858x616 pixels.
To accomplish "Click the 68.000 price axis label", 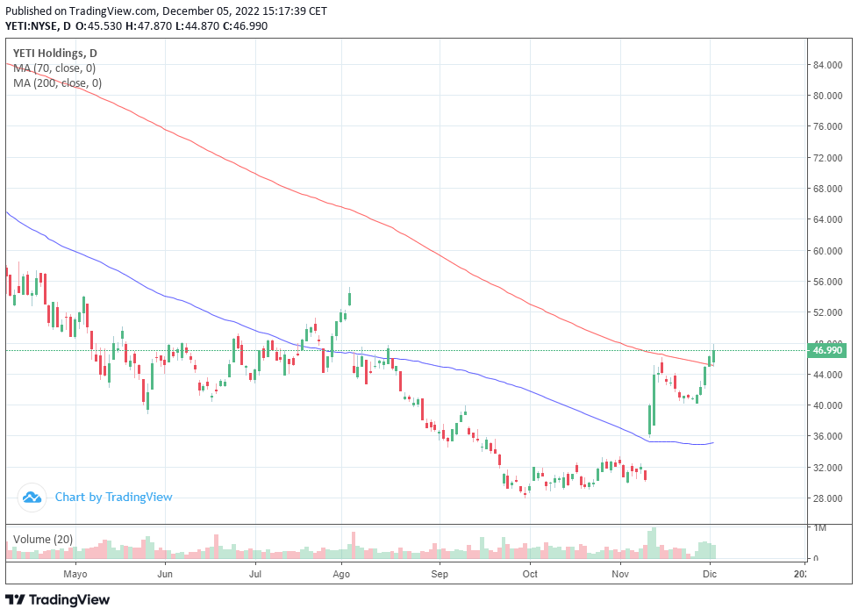I will pos(827,189).
